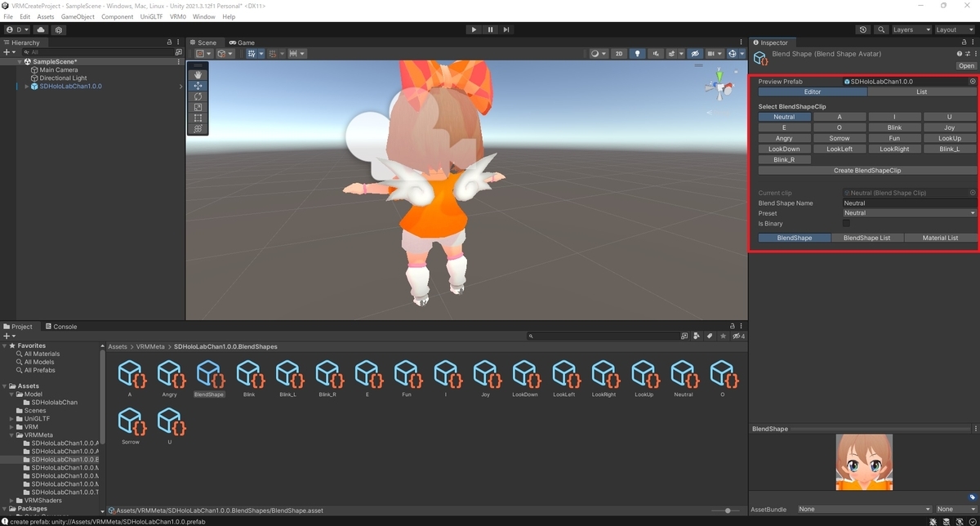The image size is (980, 526).
Task: Switch to the Console tab
Action: (x=61, y=327)
